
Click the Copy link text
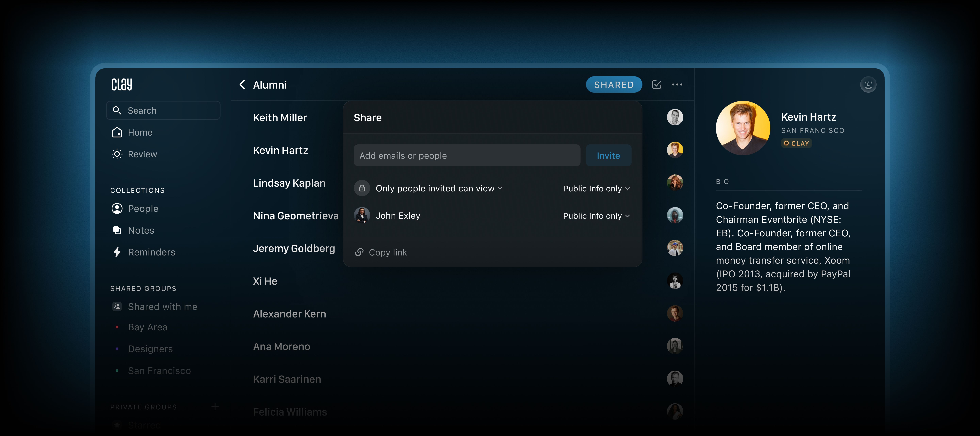tap(388, 252)
